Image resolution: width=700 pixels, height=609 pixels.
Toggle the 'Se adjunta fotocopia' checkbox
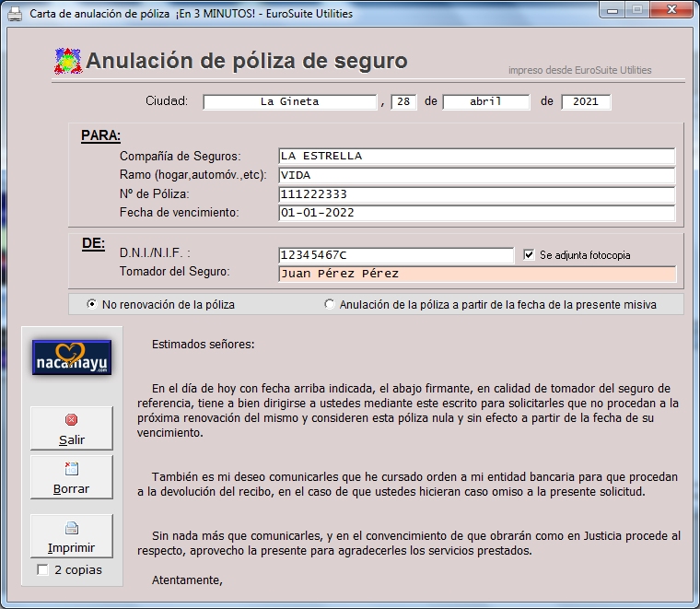(529, 255)
